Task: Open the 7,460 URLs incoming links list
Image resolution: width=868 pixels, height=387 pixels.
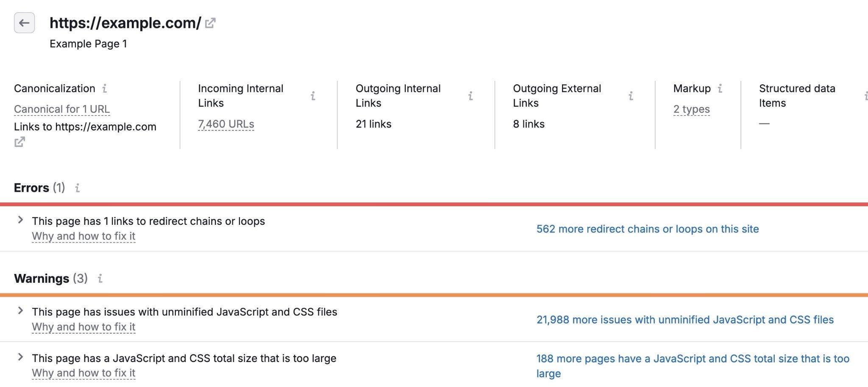Action: (226, 124)
